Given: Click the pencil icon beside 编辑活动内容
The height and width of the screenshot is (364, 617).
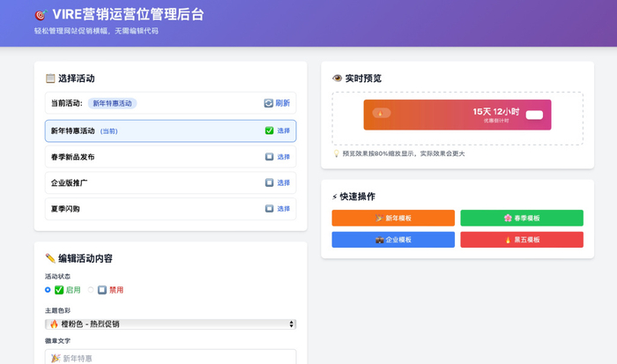Looking at the screenshot, I should click(x=50, y=258).
